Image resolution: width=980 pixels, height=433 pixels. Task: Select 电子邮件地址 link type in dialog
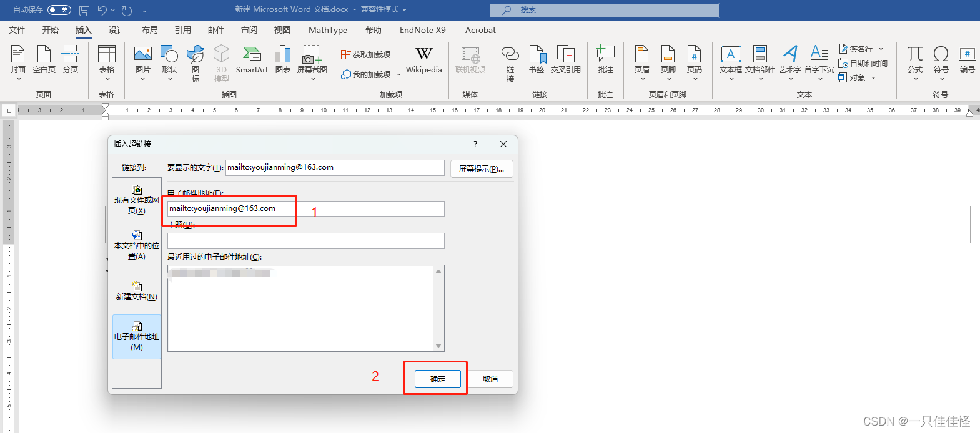[137, 336]
